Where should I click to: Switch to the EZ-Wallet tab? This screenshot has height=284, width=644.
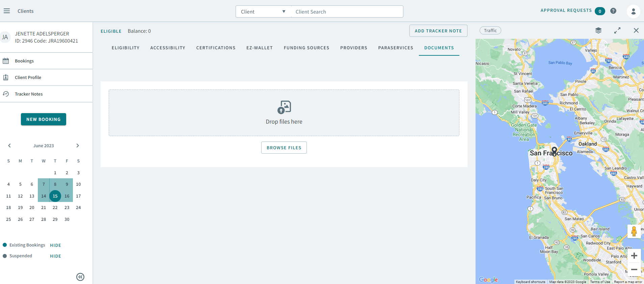tap(259, 48)
